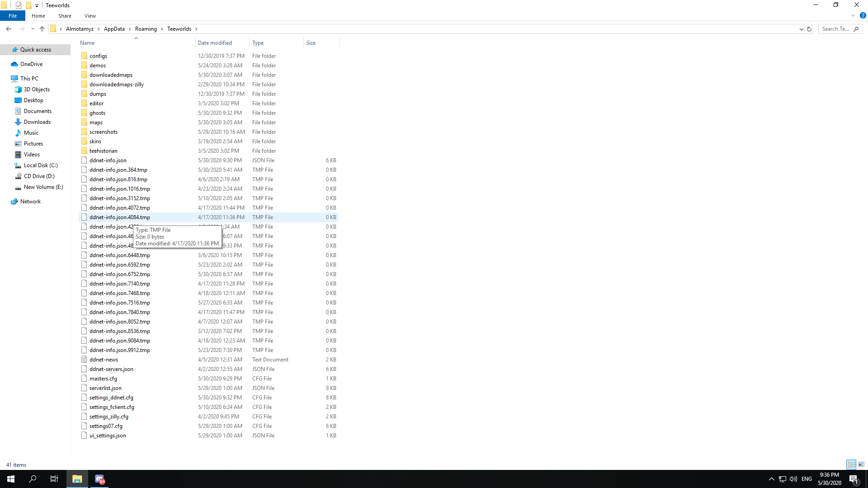Select Quick access in navigation pane

tap(35, 50)
